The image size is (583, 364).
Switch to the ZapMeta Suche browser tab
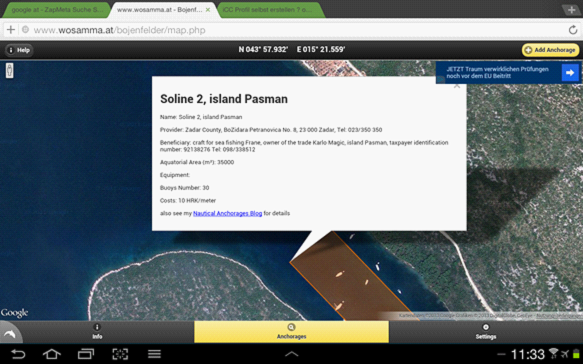click(x=56, y=10)
